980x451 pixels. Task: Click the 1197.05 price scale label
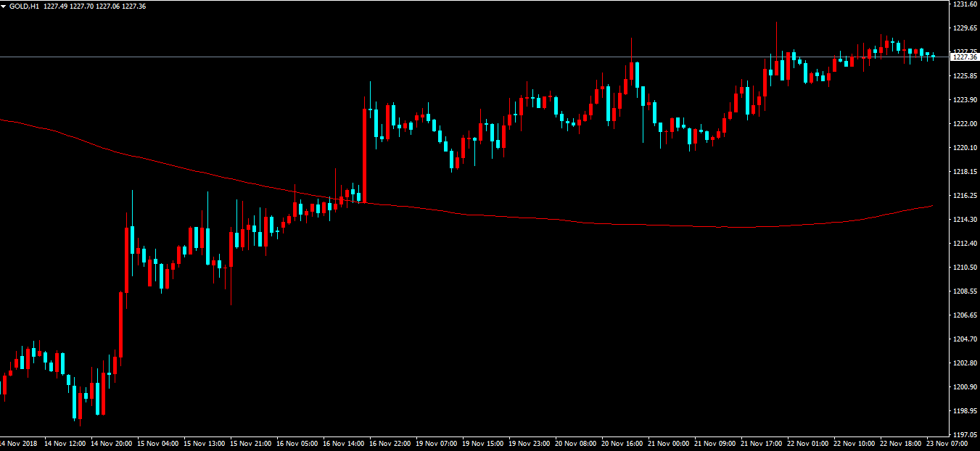point(964,435)
